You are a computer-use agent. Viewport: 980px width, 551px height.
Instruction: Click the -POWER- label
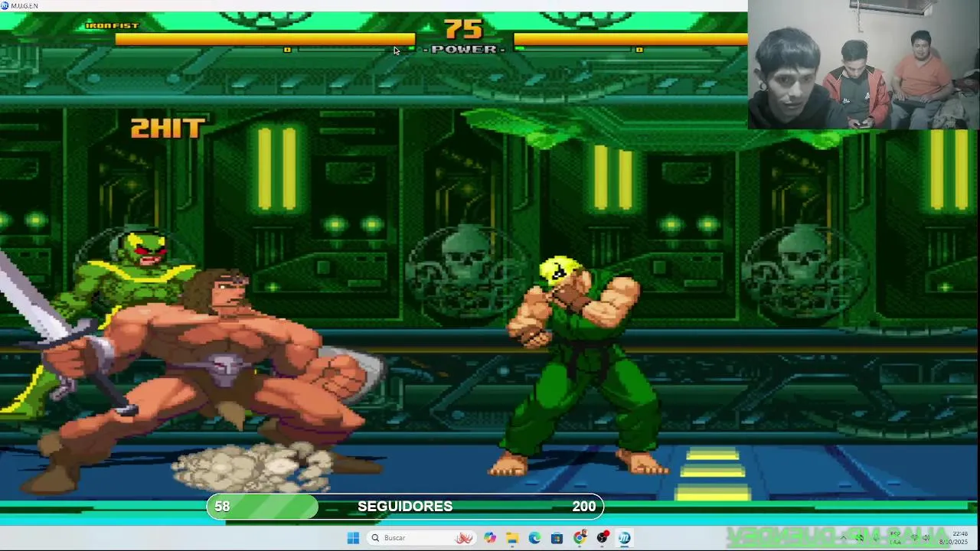tap(464, 50)
